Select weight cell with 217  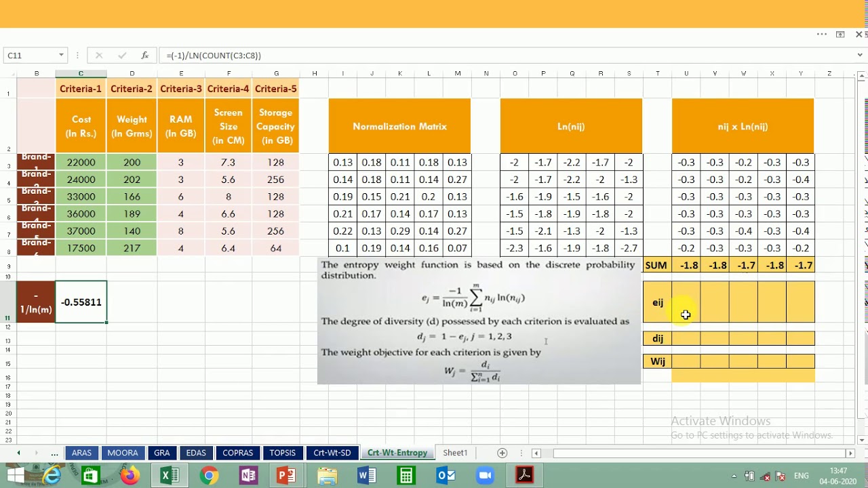(132, 248)
